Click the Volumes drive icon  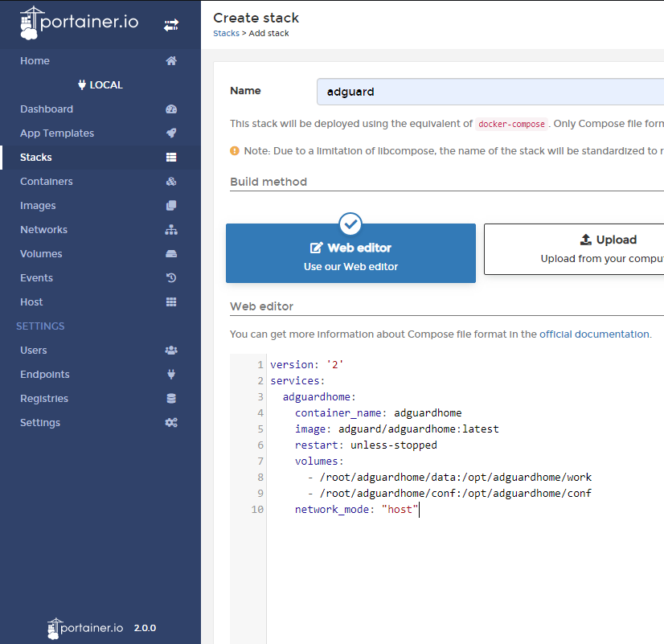(x=171, y=253)
